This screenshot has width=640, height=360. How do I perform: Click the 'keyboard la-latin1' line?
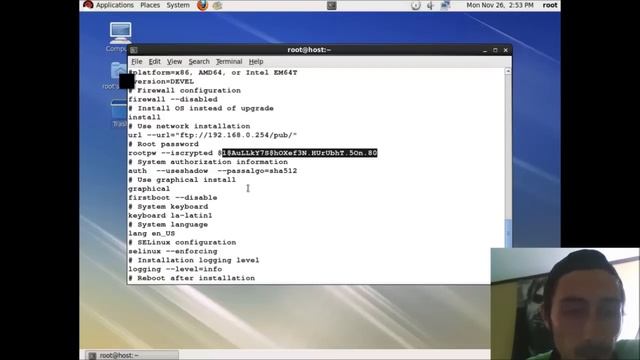tap(170, 216)
